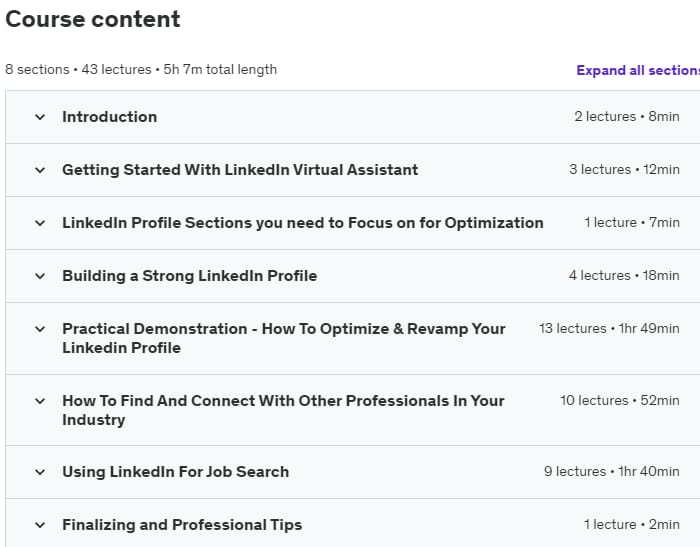Click the 10 lectures • 52min label

pyautogui.click(x=620, y=401)
